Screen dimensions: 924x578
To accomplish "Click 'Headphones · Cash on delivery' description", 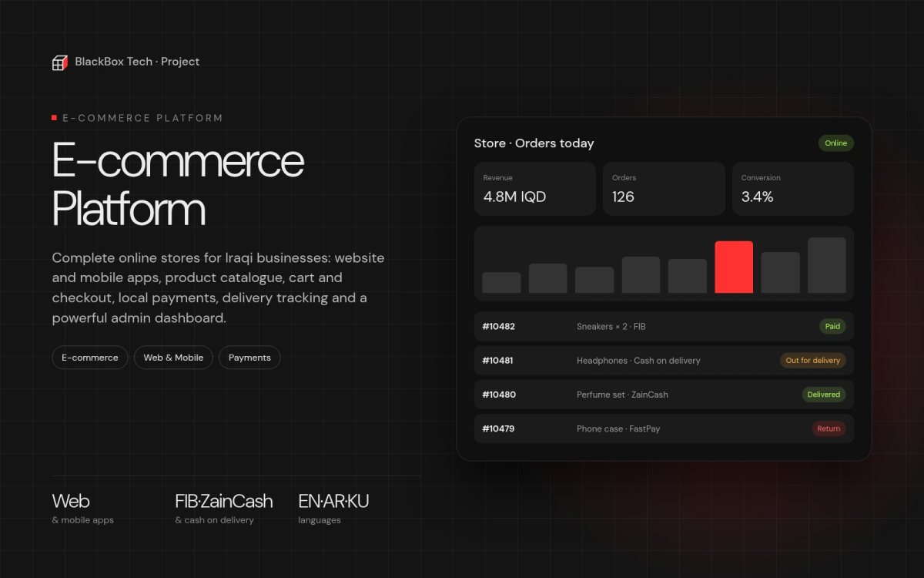I will click(x=638, y=361).
